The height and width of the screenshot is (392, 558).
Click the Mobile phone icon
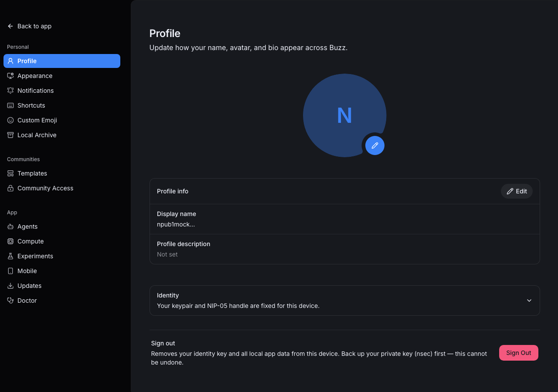(x=10, y=271)
